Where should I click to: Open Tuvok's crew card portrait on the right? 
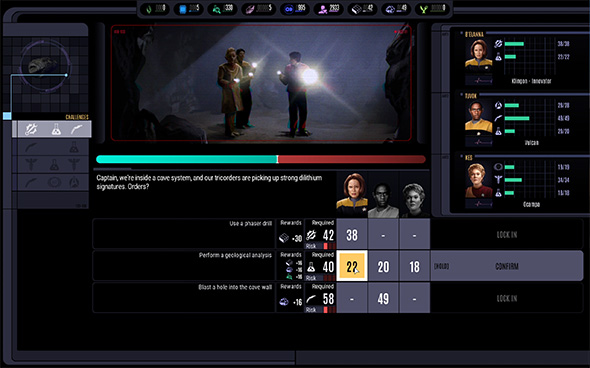coord(478,119)
